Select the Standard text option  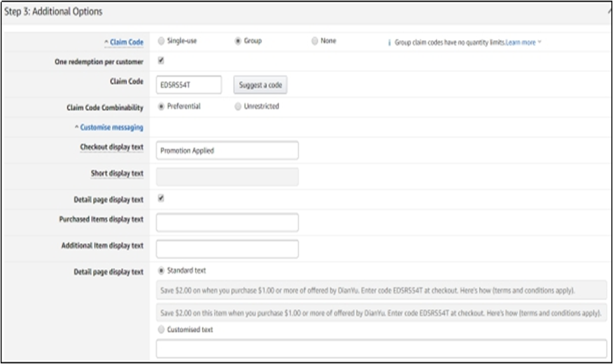160,270
